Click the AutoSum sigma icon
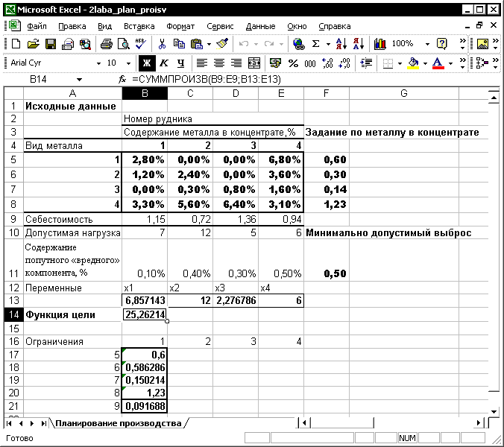 click(x=316, y=44)
